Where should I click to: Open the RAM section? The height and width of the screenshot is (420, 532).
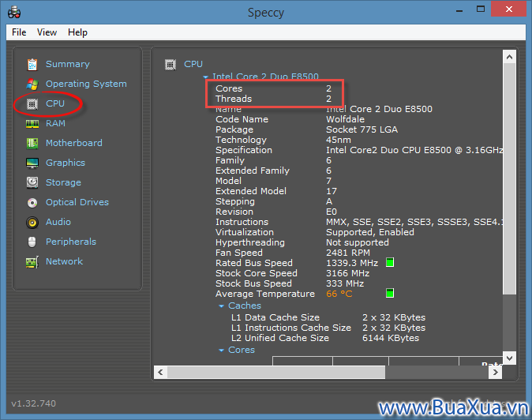tap(55, 123)
